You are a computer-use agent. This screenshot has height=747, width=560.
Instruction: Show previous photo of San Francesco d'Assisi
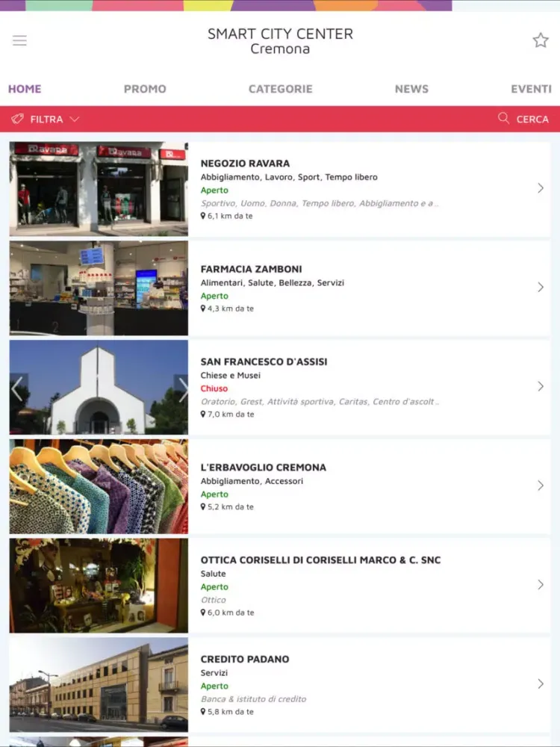point(17,388)
